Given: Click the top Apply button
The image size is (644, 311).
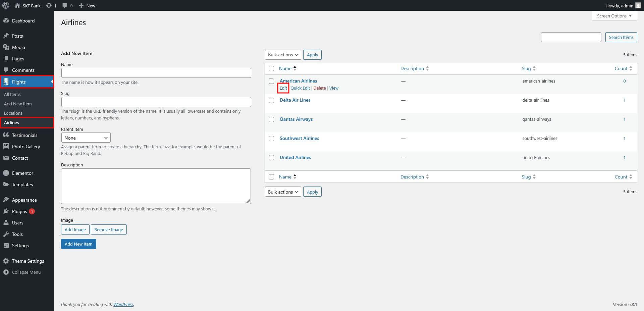Looking at the screenshot, I should tap(312, 55).
